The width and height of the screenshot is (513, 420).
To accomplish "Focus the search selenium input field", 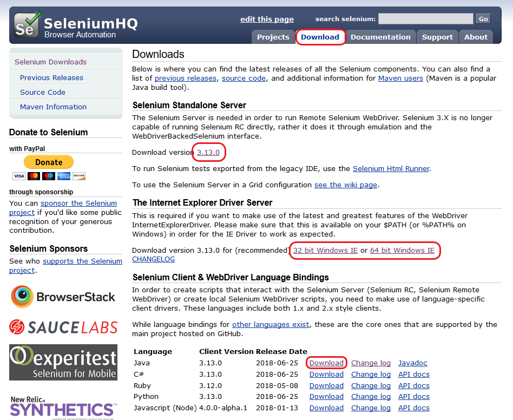I will tap(426, 18).
